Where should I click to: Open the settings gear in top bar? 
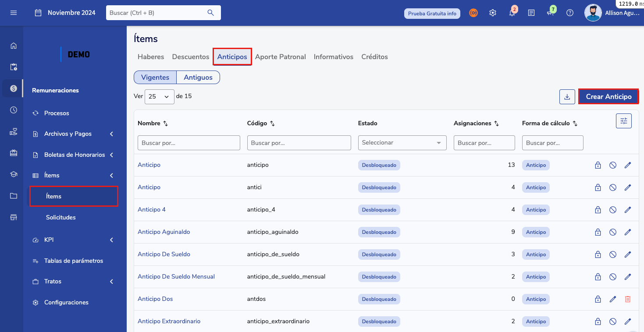click(493, 13)
